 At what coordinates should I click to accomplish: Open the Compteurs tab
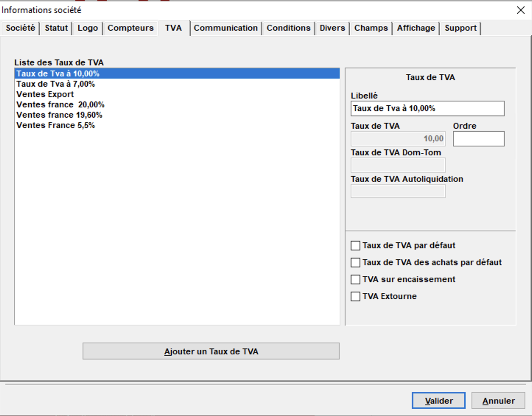pos(130,28)
